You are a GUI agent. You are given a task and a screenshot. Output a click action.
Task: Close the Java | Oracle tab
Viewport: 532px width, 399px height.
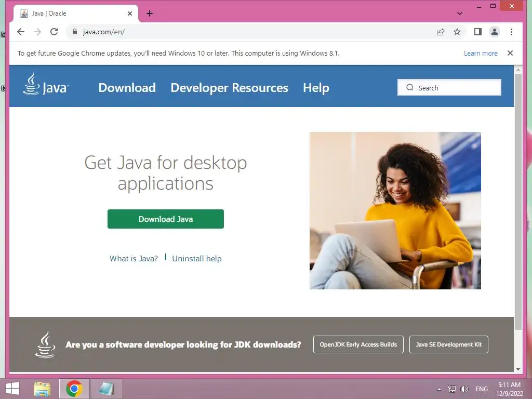(129, 14)
